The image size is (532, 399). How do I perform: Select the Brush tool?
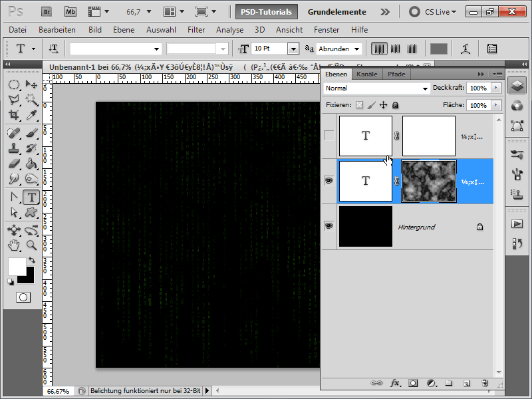coord(31,133)
